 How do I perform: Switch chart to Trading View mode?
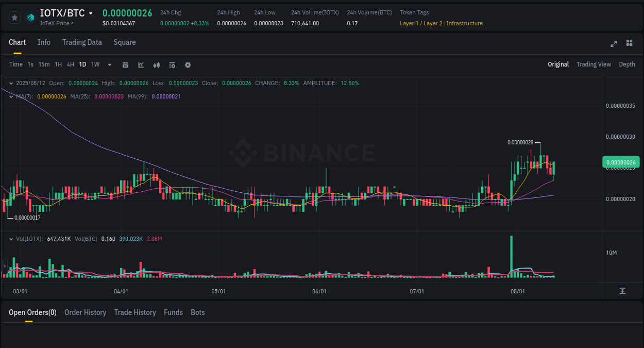(x=594, y=64)
